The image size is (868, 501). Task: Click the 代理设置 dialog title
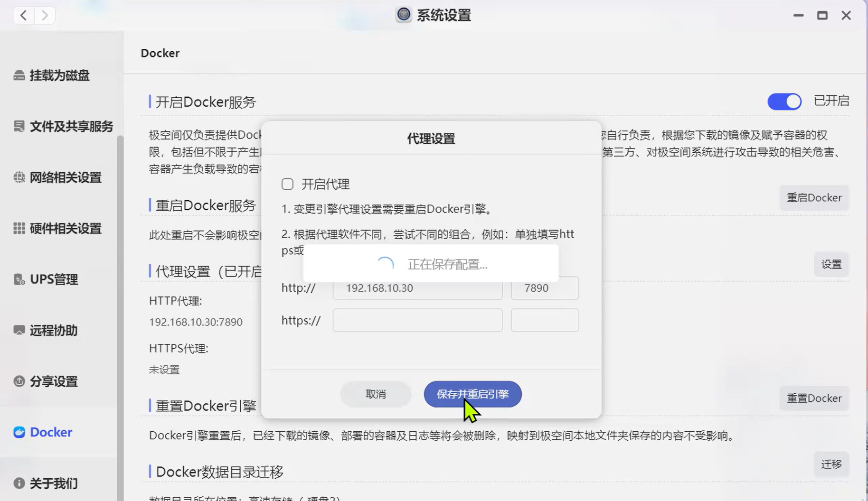431,139
